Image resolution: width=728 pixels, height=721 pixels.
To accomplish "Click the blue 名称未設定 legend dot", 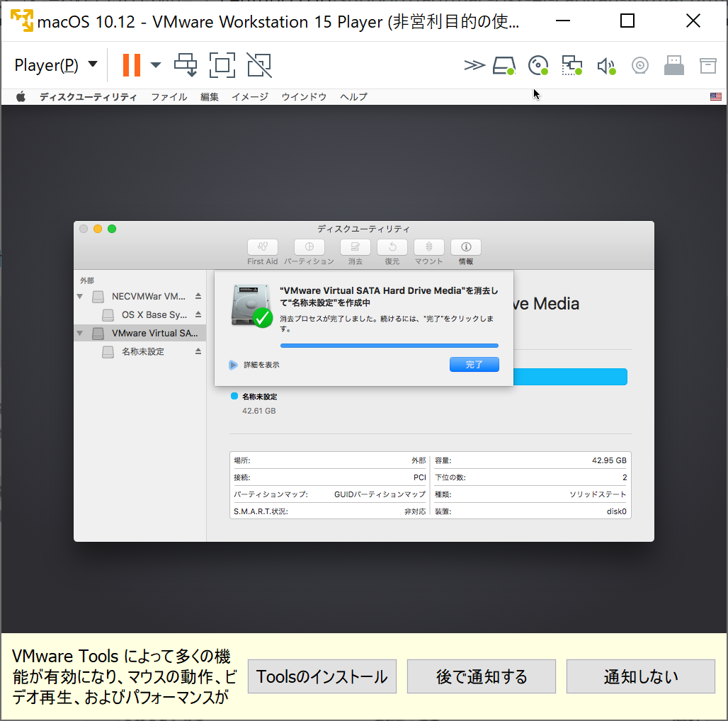I will point(234,396).
